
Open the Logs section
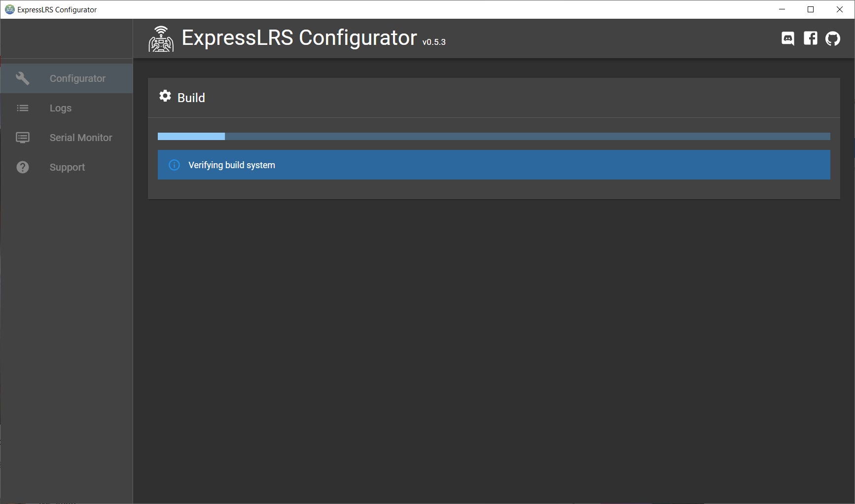click(x=67, y=108)
